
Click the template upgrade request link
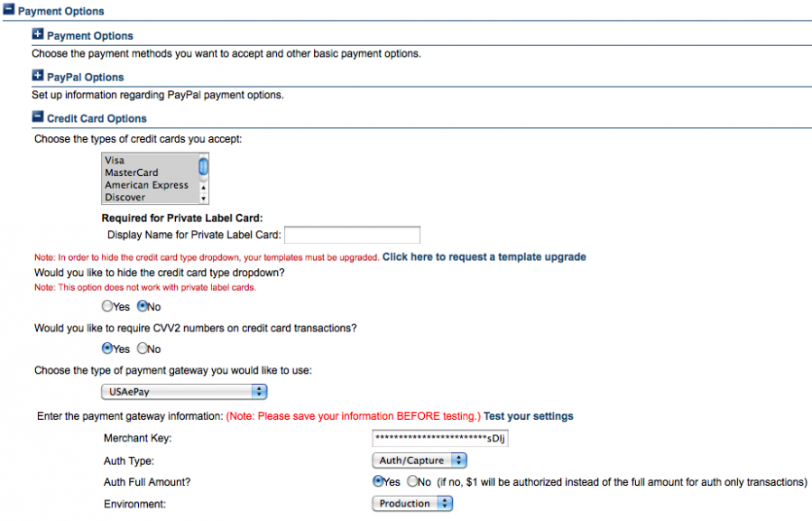[484, 257]
